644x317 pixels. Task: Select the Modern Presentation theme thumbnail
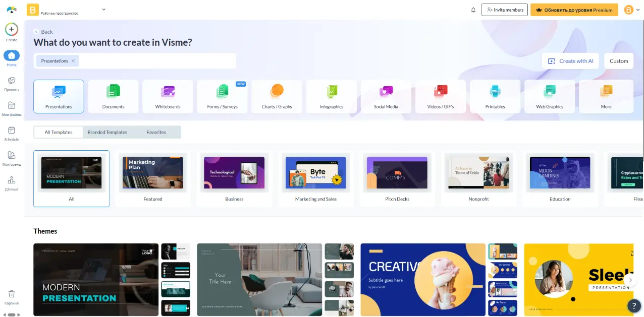point(96,280)
